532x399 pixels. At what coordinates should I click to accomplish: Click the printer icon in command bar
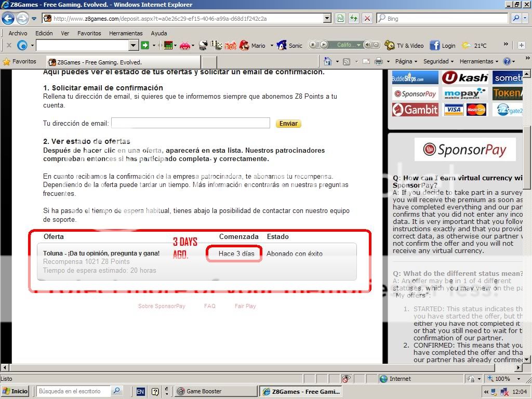click(378, 61)
